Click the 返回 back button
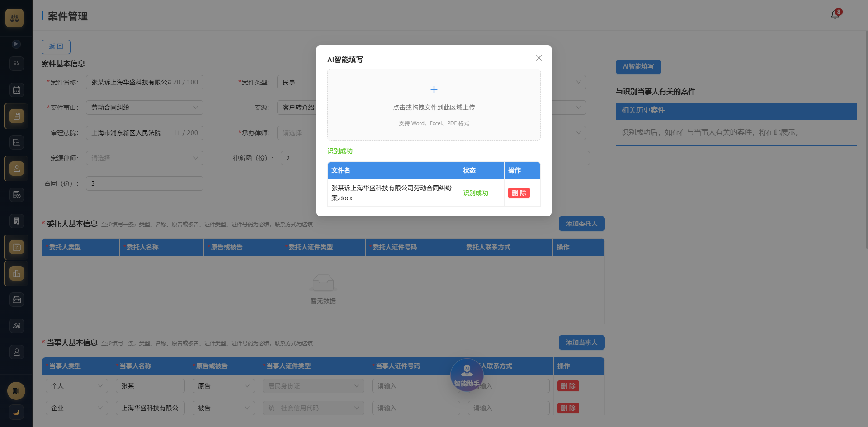The image size is (868, 427). click(x=56, y=47)
